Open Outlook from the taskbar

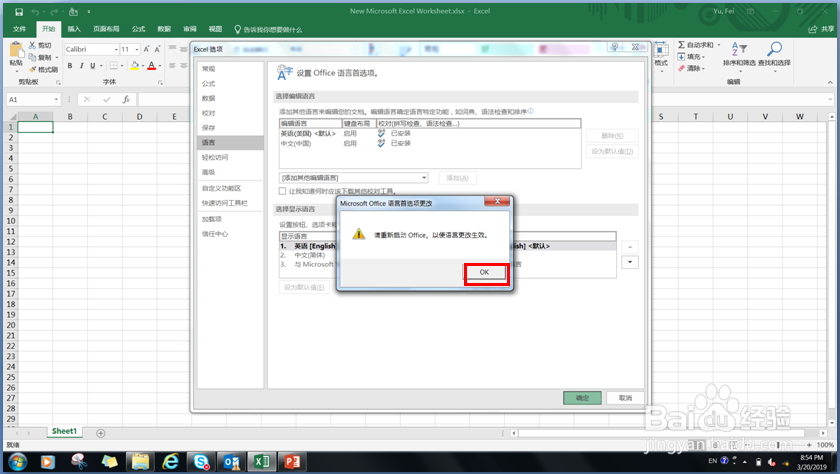click(x=231, y=461)
